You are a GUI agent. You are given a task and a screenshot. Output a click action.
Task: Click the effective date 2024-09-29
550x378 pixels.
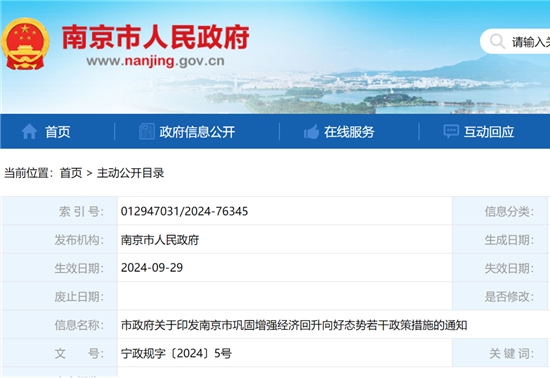point(152,268)
